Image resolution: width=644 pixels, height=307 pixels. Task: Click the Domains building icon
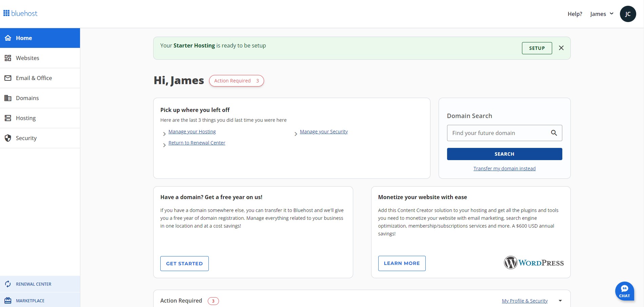tap(8, 98)
